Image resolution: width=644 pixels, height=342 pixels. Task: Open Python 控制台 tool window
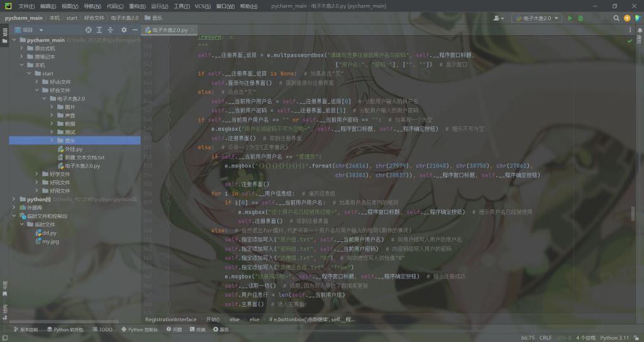click(x=139, y=329)
